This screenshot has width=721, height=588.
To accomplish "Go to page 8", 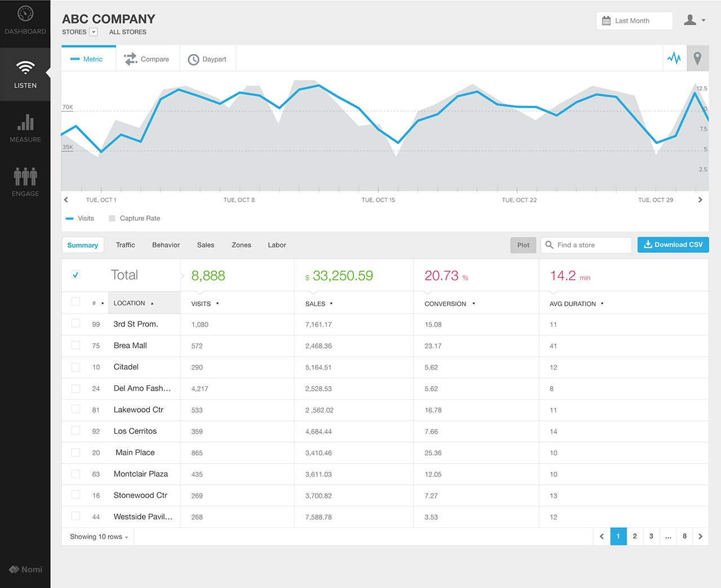I will (684, 536).
